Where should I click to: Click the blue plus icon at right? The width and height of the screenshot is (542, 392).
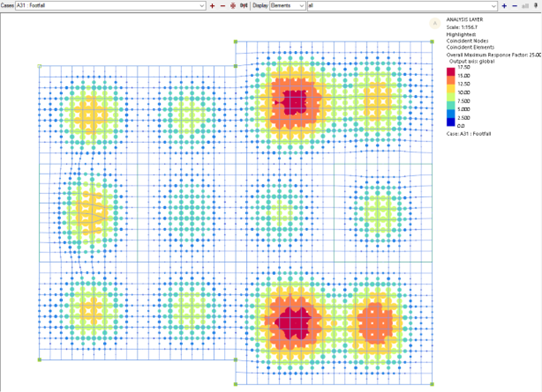pos(504,6)
